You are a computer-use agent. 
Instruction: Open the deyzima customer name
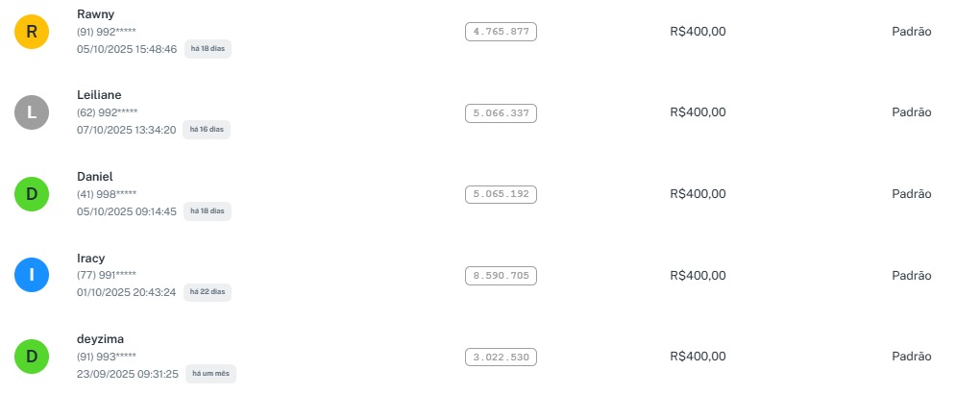pyautogui.click(x=100, y=338)
